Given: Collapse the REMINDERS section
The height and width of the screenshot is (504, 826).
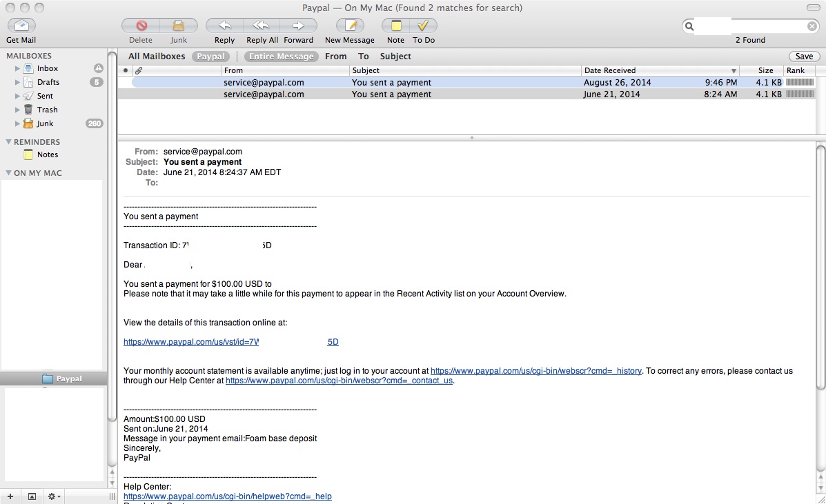Looking at the screenshot, I should tap(8, 142).
